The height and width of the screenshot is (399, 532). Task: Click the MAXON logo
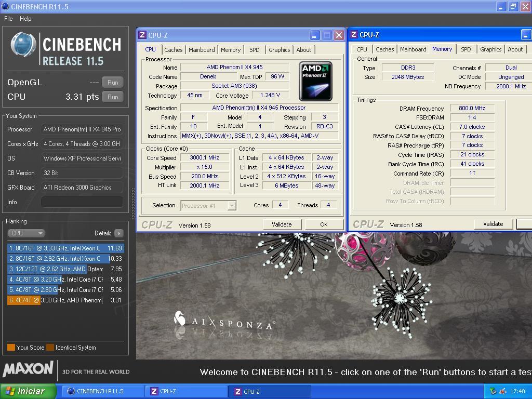click(28, 370)
